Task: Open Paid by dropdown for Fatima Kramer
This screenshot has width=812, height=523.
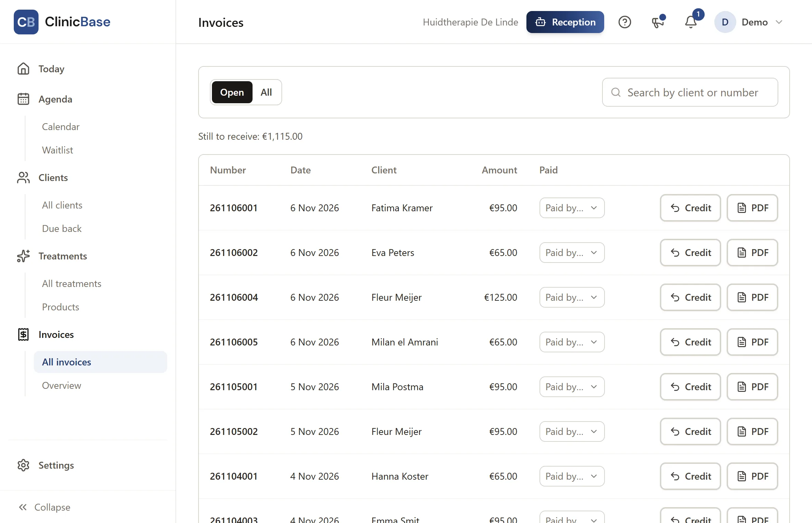Action: pyautogui.click(x=572, y=208)
